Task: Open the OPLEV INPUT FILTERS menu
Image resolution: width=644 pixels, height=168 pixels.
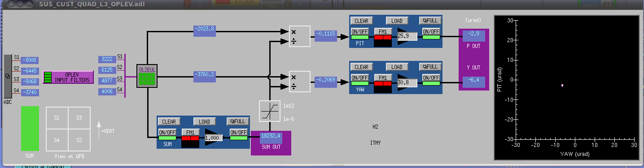Action: pyautogui.click(x=69, y=77)
